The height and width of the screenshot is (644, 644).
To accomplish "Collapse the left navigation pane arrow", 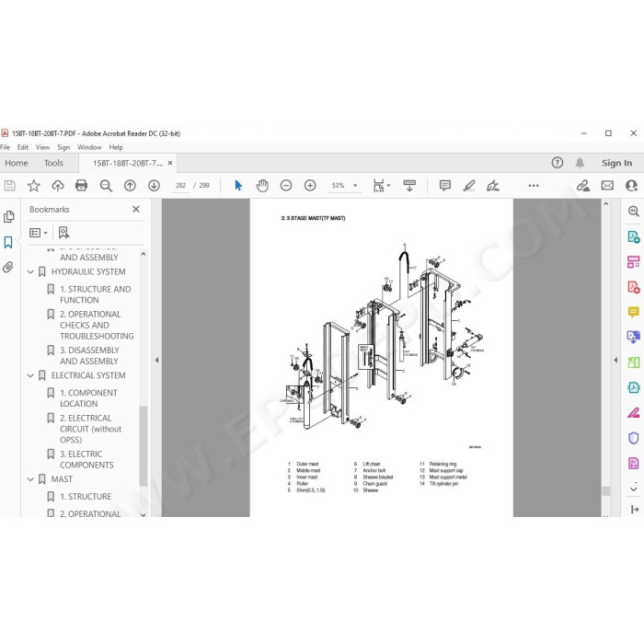I will point(157,360).
